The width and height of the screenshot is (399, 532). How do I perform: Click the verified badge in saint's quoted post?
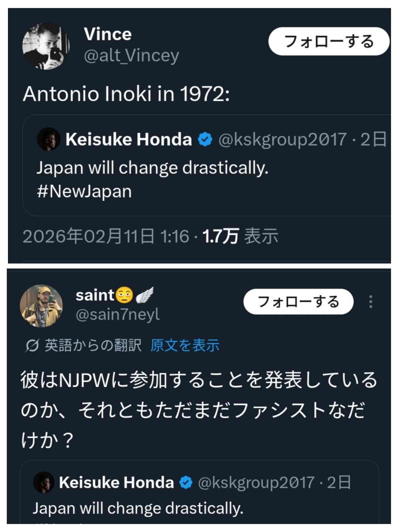click(x=186, y=483)
